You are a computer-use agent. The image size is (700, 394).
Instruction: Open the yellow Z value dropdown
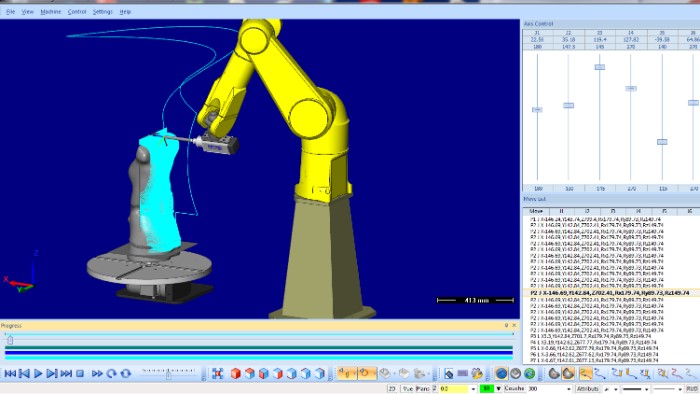pyautogui.click(x=473, y=389)
